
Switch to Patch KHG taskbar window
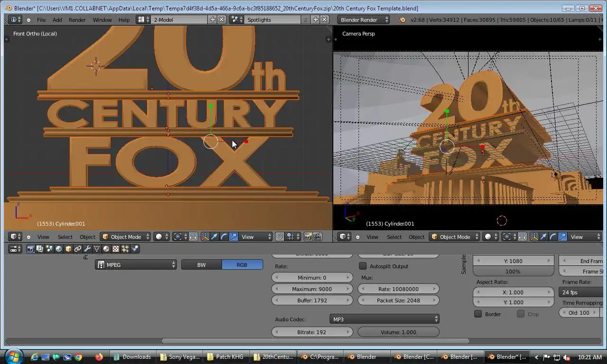[x=227, y=357]
